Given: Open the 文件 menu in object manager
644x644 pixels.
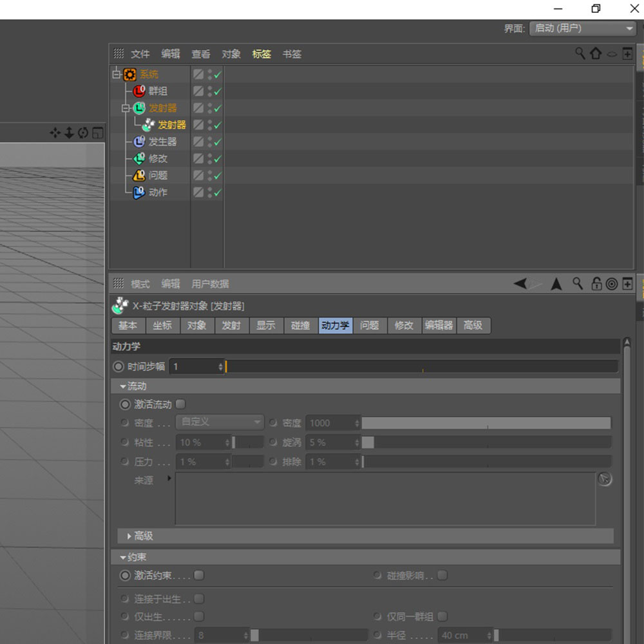Looking at the screenshot, I should [140, 54].
